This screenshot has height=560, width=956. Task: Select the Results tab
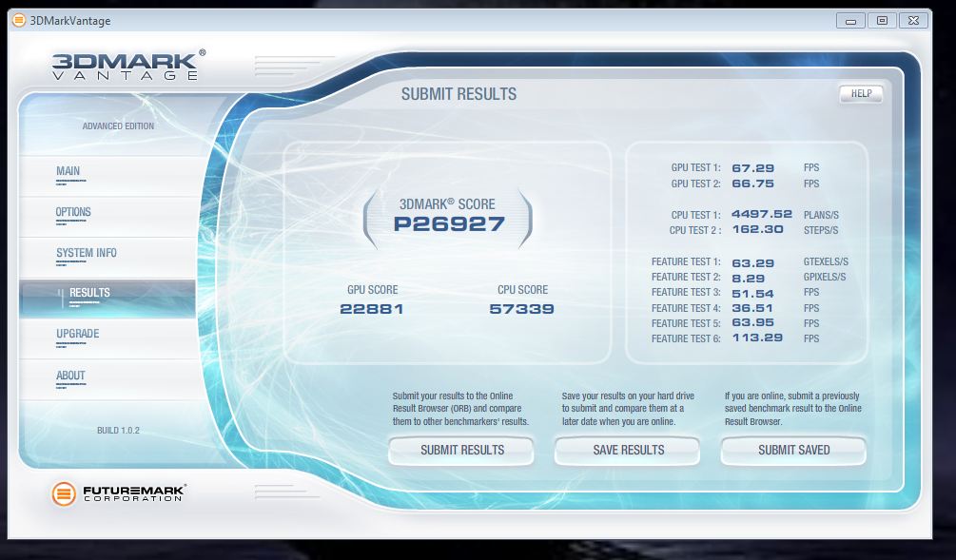click(107, 298)
